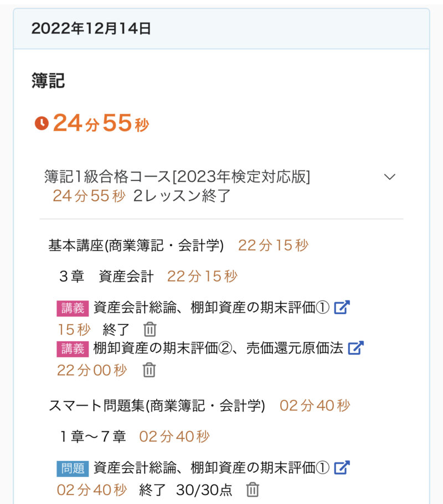Delete the 22分00秒 lecture record
This screenshot has height=504, width=443.
click(149, 370)
